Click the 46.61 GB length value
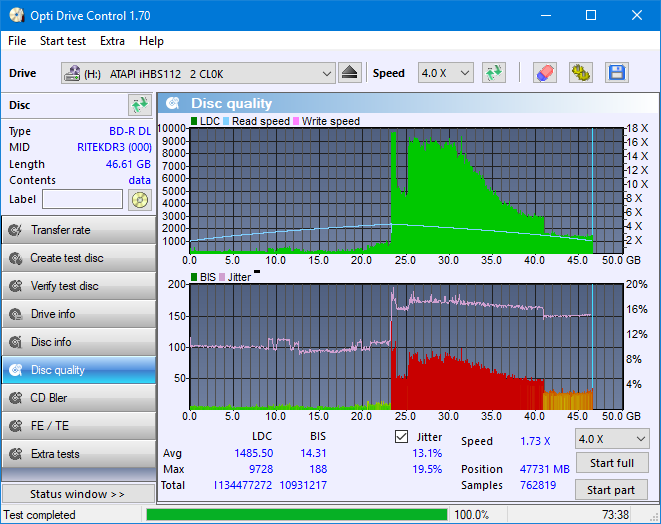Screen dimensions: 661x524 tap(128, 164)
